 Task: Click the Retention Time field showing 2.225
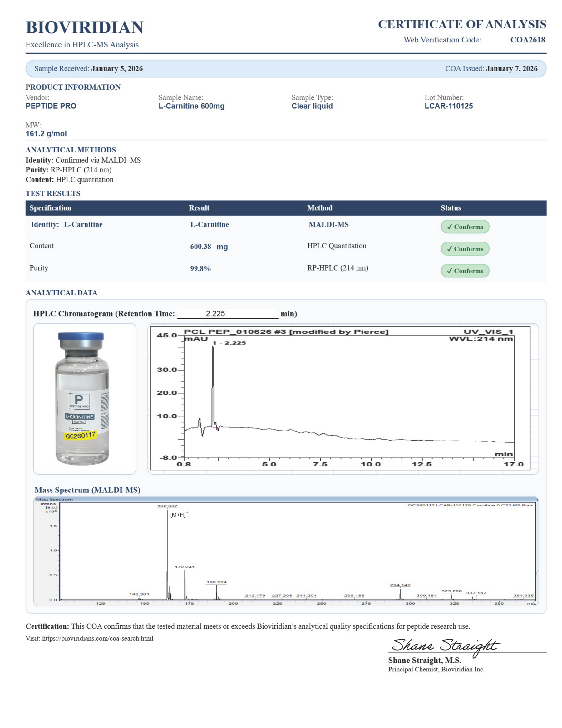pyautogui.click(x=228, y=313)
